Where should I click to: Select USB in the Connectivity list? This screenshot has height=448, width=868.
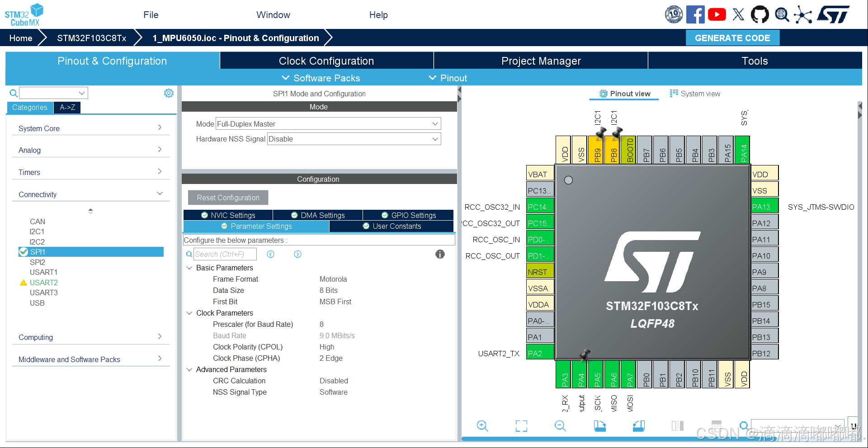(x=37, y=303)
